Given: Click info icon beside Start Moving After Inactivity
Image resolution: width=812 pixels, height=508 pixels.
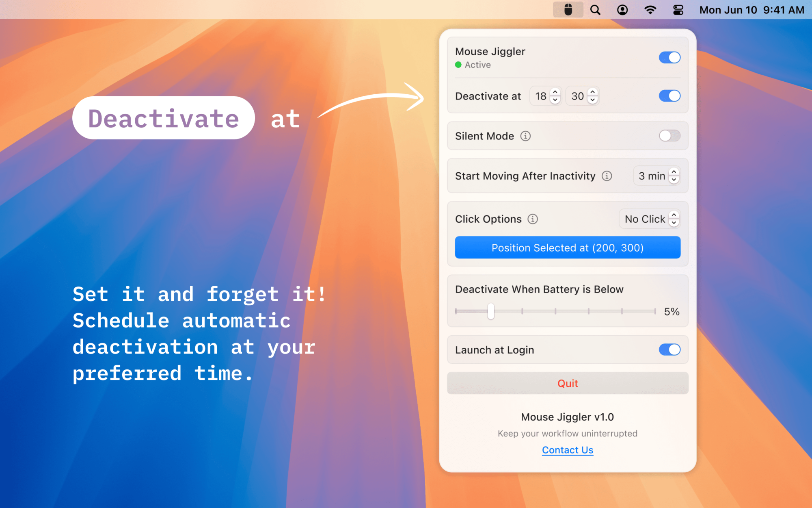Looking at the screenshot, I should (x=607, y=176).
